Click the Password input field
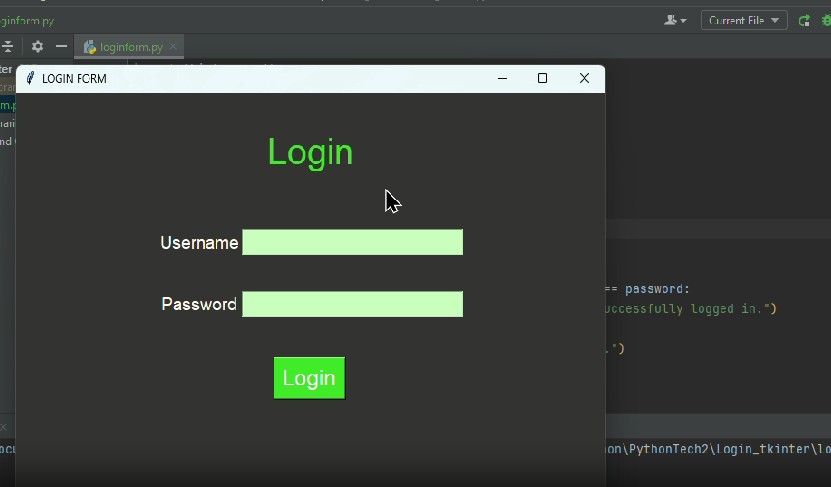Viewport: 831px width, 487px height. [x=352, y=304]
